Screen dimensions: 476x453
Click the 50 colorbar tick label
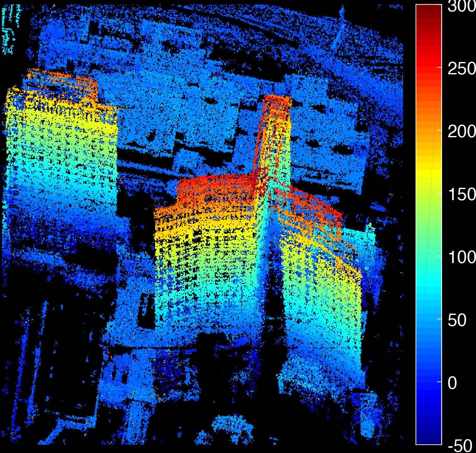[x=457, y=320]
